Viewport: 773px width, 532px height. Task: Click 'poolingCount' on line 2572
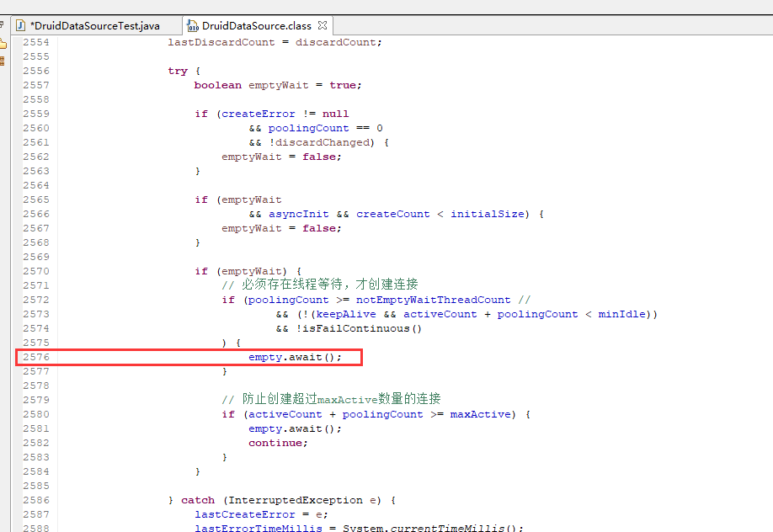(288, 300)
